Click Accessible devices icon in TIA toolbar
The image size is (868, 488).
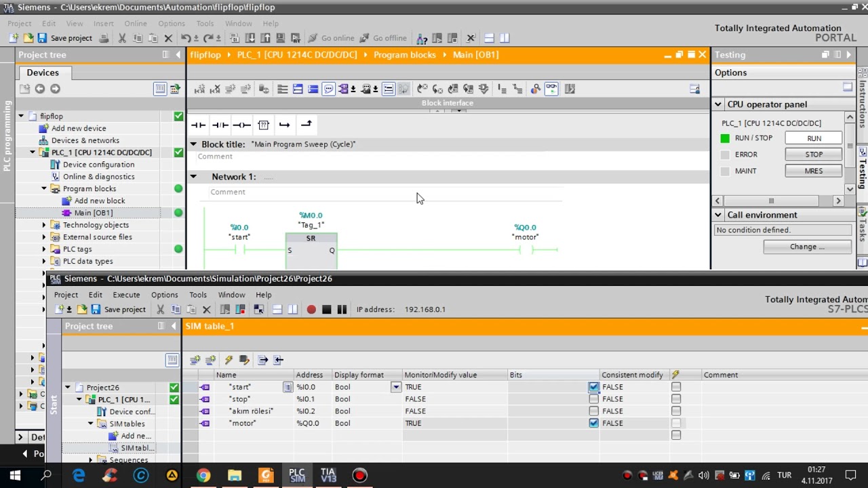click(x=422, y=38)
